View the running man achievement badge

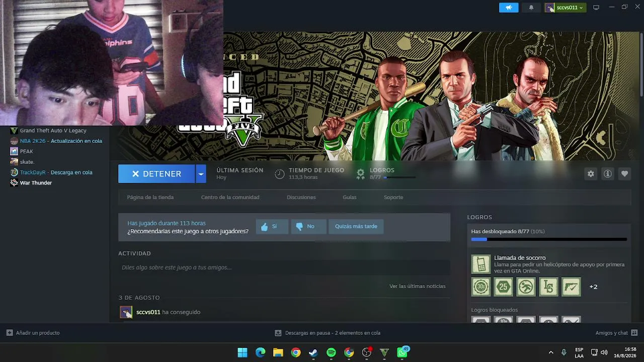click(x=526, y=287)
